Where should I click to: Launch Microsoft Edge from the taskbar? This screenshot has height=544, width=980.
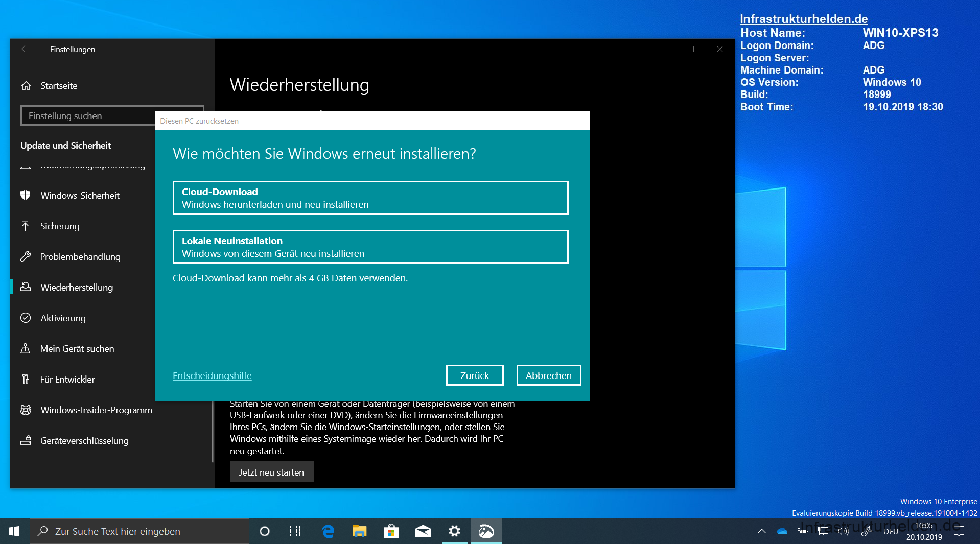[x=328, y=531]
